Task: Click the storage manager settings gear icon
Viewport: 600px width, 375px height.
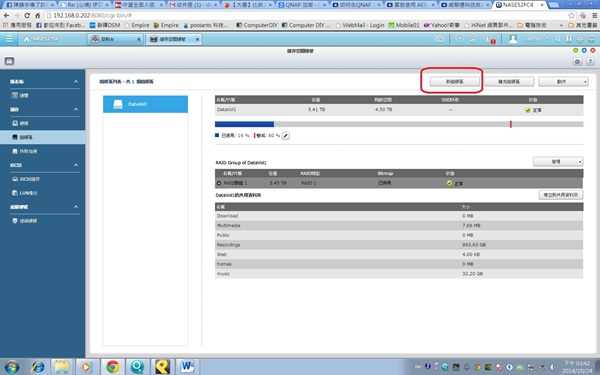Action: coord(577,62)
